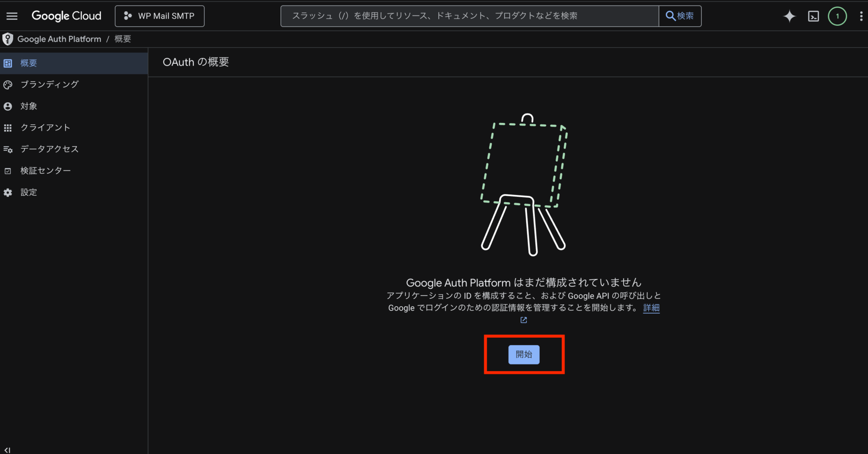
Task: Select 概要 in the sidebar menu
Action: pyautogui.click(x=28, y=63)
